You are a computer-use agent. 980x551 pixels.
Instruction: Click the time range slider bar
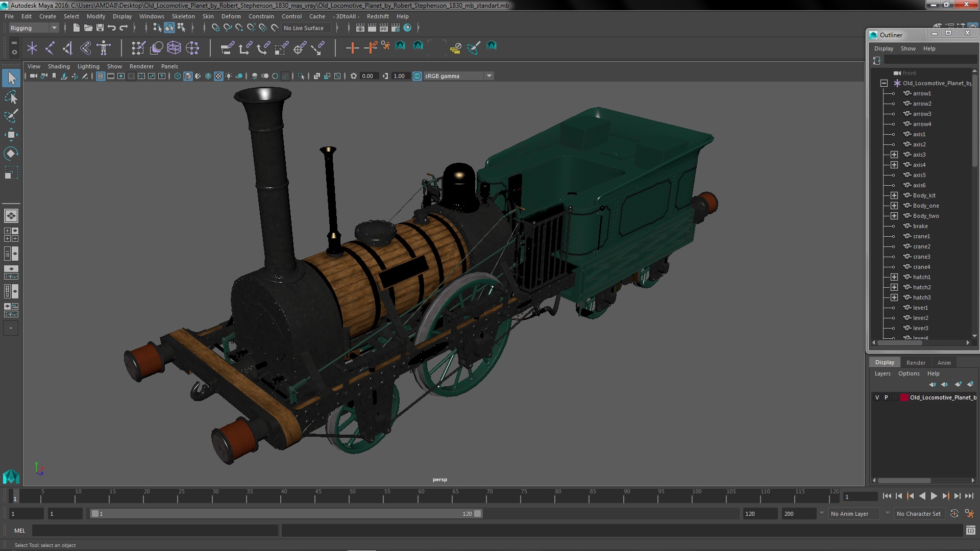coord(286,514)
